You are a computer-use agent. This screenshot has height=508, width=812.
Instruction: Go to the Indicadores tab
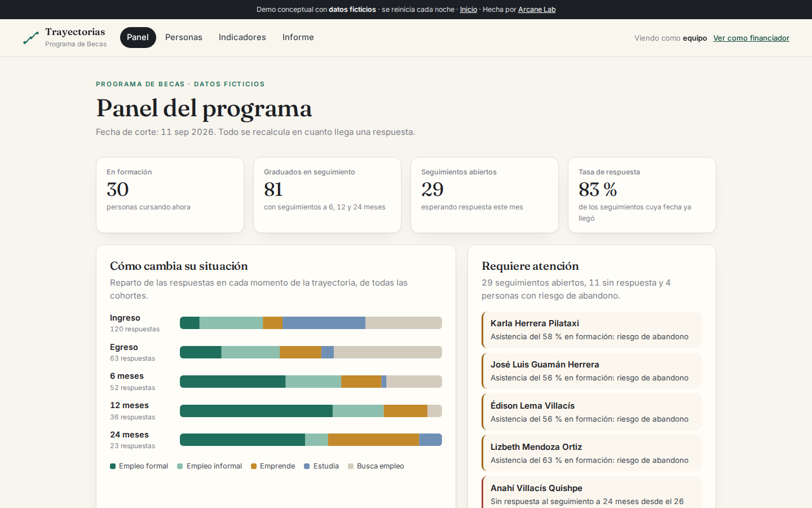pos(242,37)
